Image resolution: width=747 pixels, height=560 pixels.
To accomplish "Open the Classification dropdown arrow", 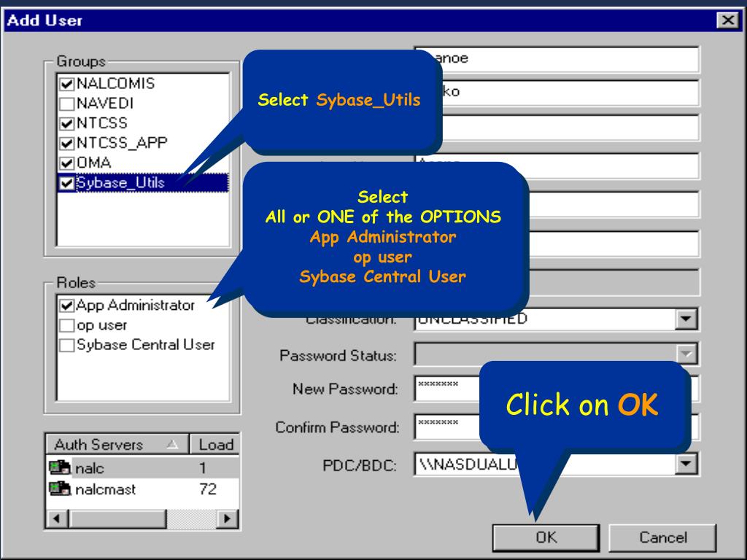I will 686,319.
